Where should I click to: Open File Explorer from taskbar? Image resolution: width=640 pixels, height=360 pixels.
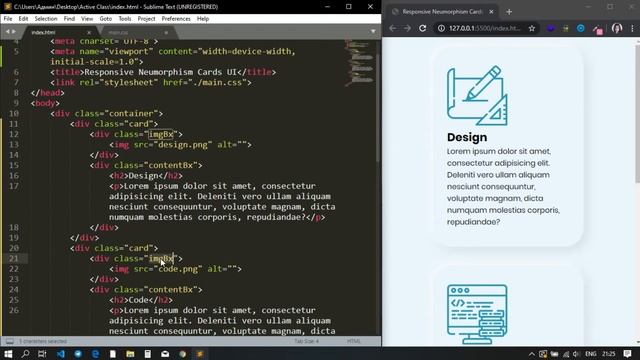[x=130, y=354]
